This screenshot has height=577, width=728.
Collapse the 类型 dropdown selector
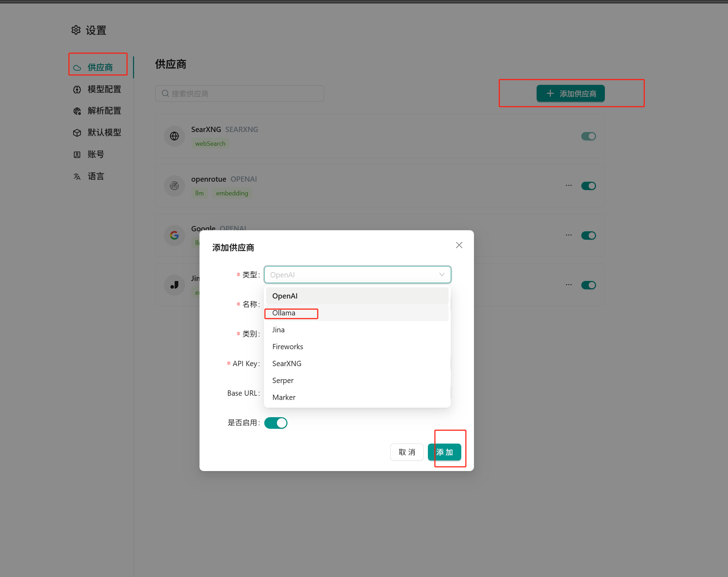(357, 275)
